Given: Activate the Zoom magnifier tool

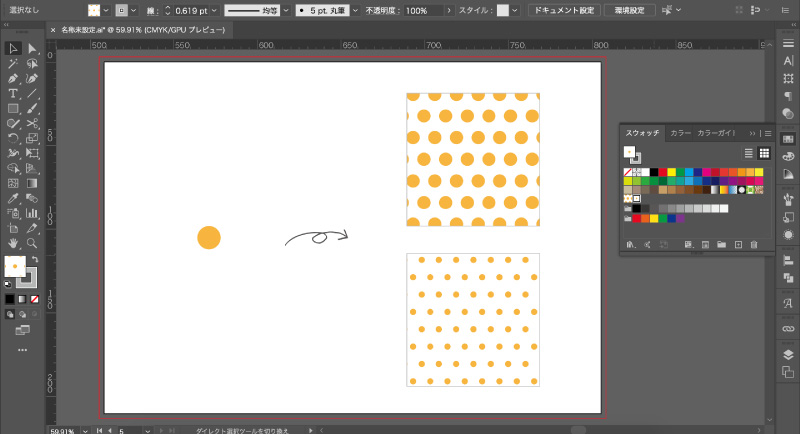Looking at the screenshot, I should 33,243.
